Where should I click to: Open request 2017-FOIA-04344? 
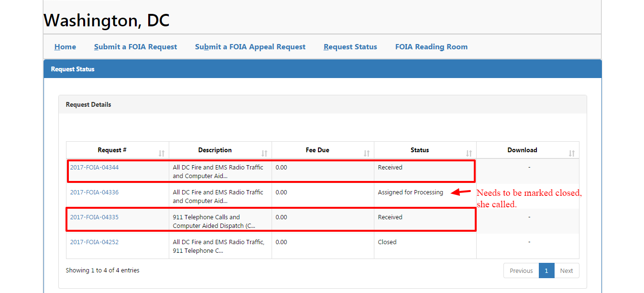[x=94, y=167]
